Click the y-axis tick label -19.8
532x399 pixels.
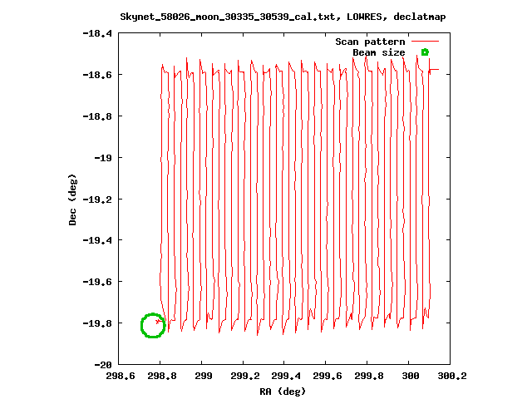pos(97,323)
